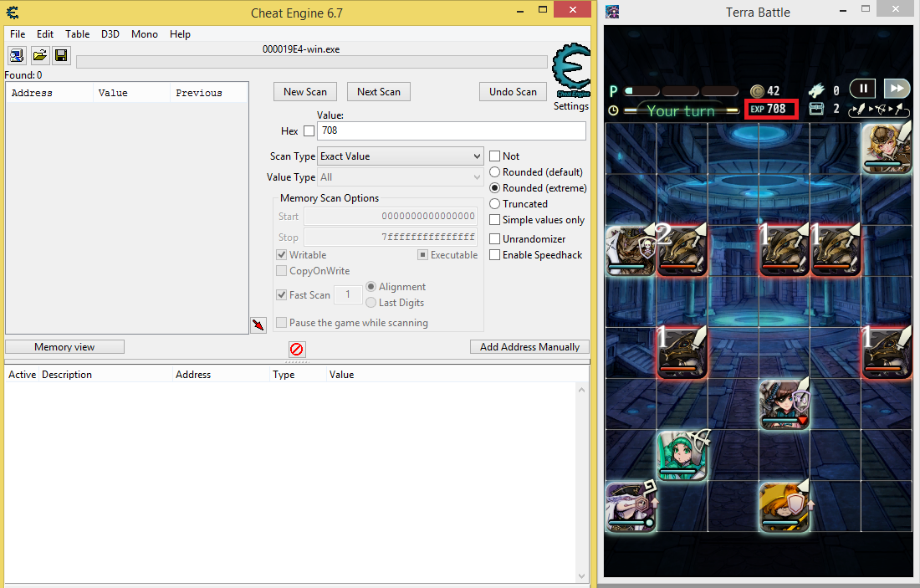Tap the green-haired character tile
This screenshot has width=920, height=588.
click(682, 455)
